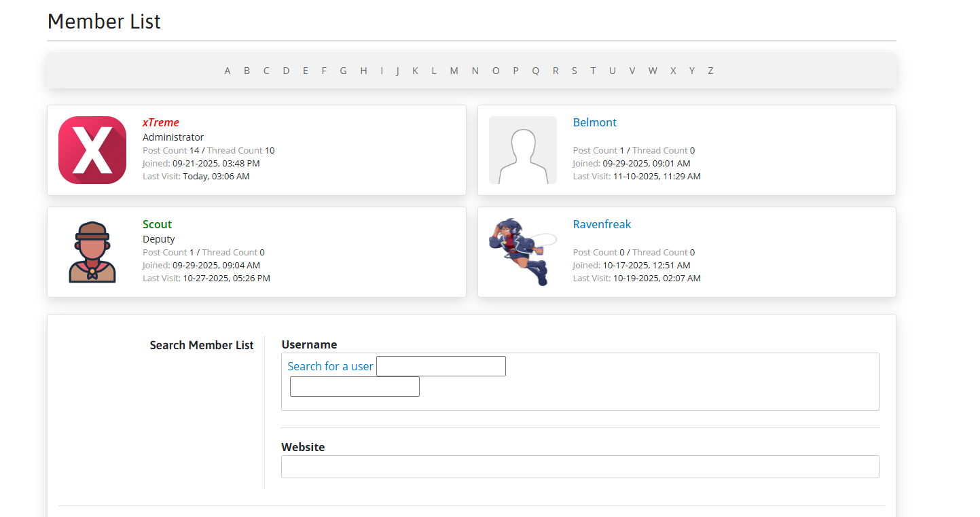This screenshot has height=517, width=980.
Task: Open the Ravenfreak profile link
Action: (602, 224)
